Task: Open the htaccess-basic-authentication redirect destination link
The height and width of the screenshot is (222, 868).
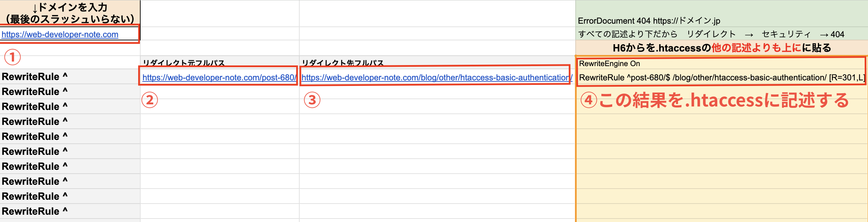Action: tap(436, 78)
